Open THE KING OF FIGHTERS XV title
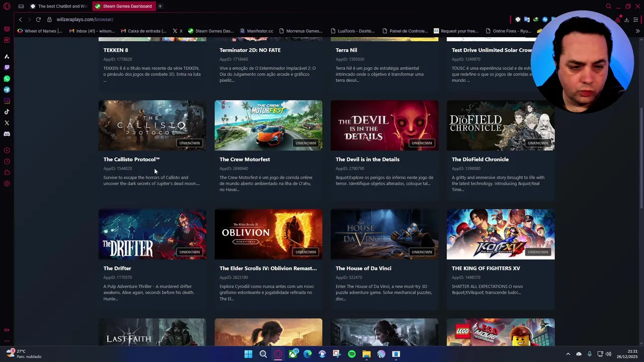The image size is (644, 362). coord(486,268)
